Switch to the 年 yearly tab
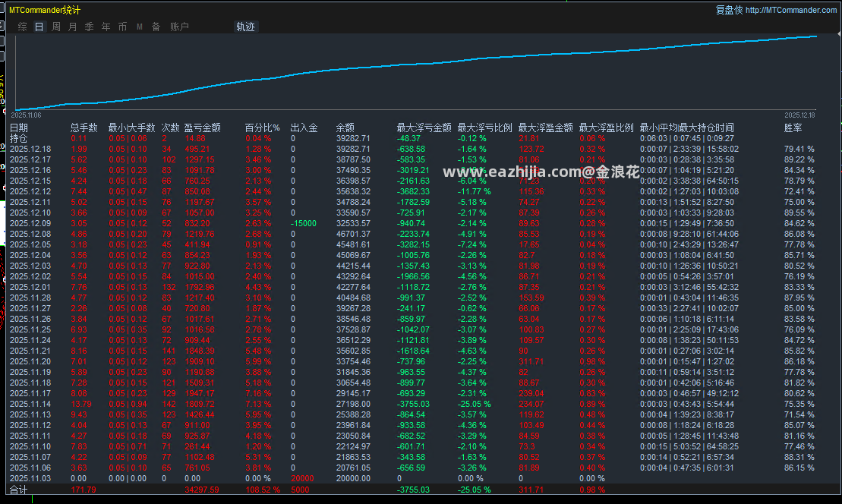842x504 pixels. point(106,27)
